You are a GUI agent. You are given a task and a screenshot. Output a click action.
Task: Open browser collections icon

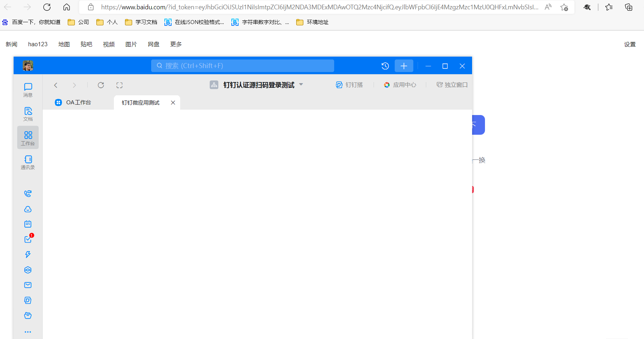[629, 7]
